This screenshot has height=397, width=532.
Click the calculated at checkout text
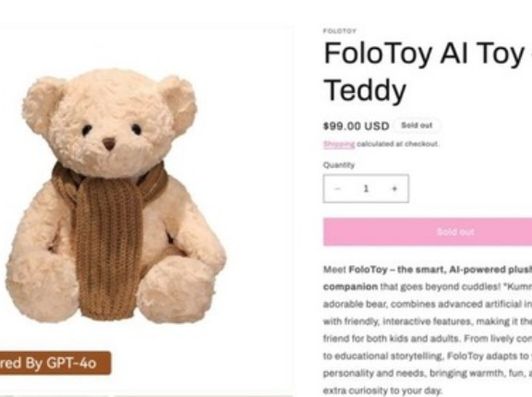coord(398,144)
